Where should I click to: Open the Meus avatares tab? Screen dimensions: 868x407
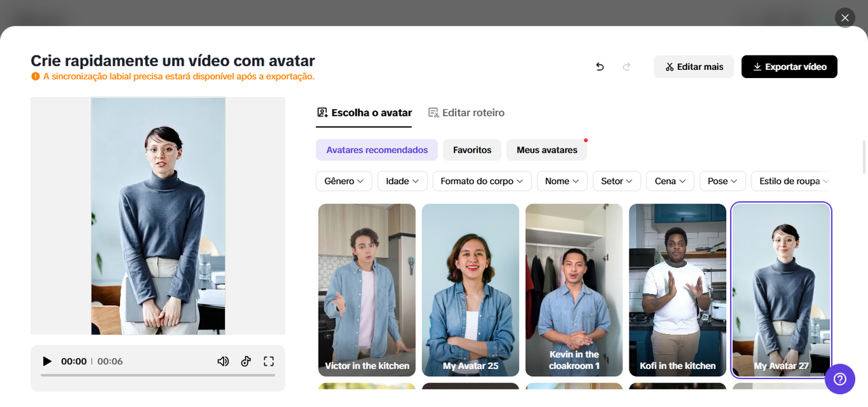coord(547,150)
